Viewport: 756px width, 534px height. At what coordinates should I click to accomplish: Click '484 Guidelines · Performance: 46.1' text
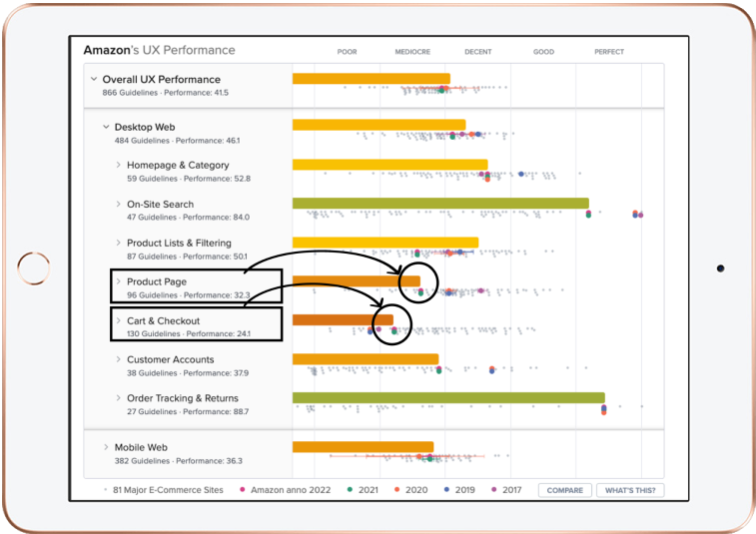tap(177, 141)
